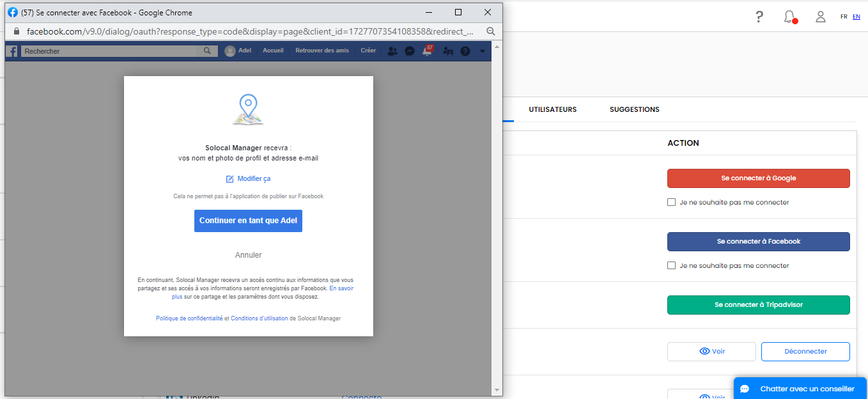Click the Adel profile name in Facebook bar
This screenshot has height=399, width=868.
[x=245, y=51]
